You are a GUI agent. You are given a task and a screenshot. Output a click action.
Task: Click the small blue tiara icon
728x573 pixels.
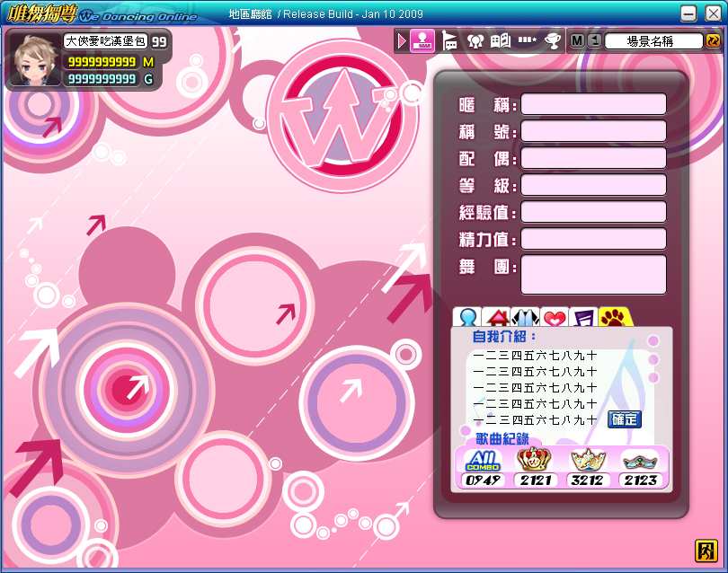(641, 461)
